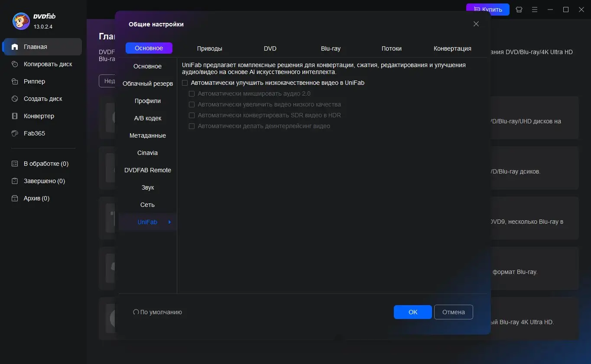
Task: Check Автоматически увеличить видео низкого качества
Action: (x=192, y=104)
